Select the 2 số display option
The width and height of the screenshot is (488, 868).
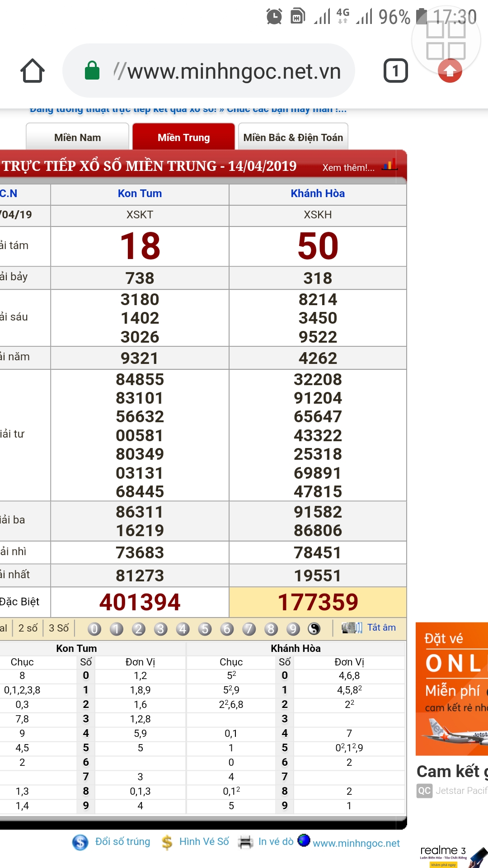pos(28,628)
